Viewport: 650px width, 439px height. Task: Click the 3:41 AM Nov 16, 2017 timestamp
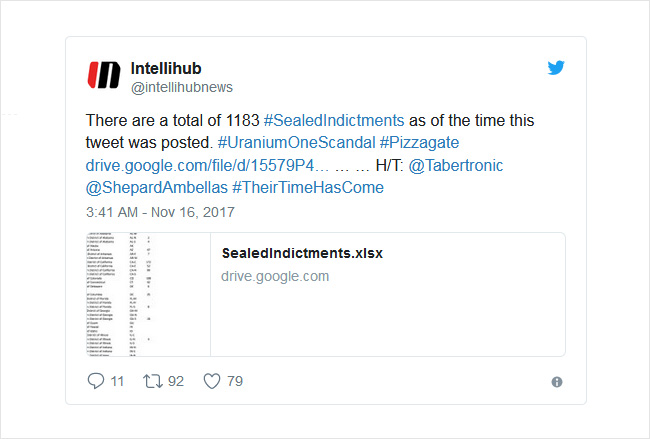160,212
